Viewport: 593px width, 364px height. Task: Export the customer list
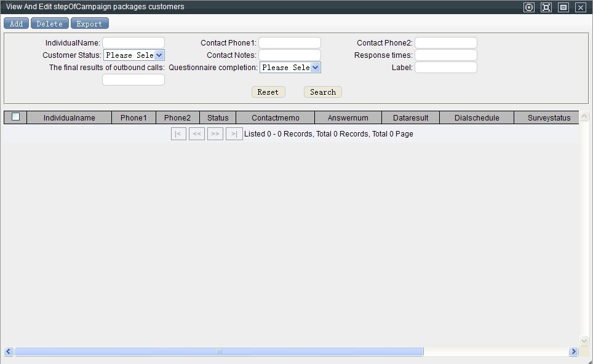click(89, 23)
